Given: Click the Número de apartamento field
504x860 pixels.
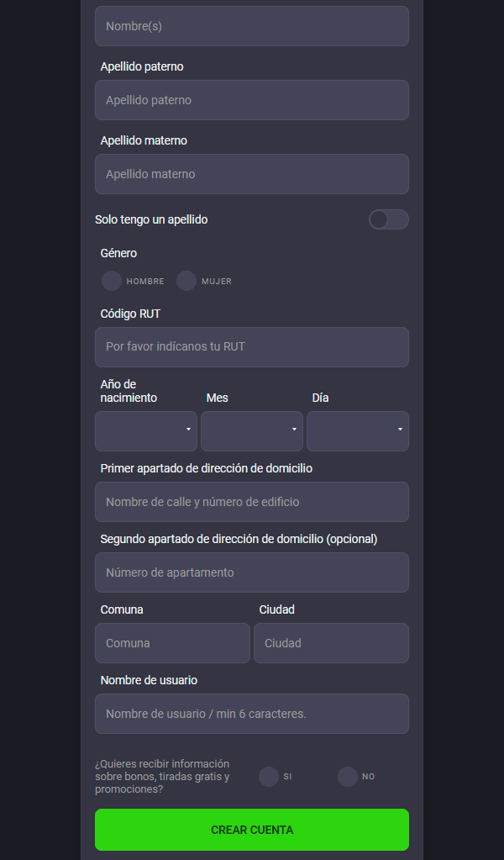Looking at the screenshot, I should 252,572.
